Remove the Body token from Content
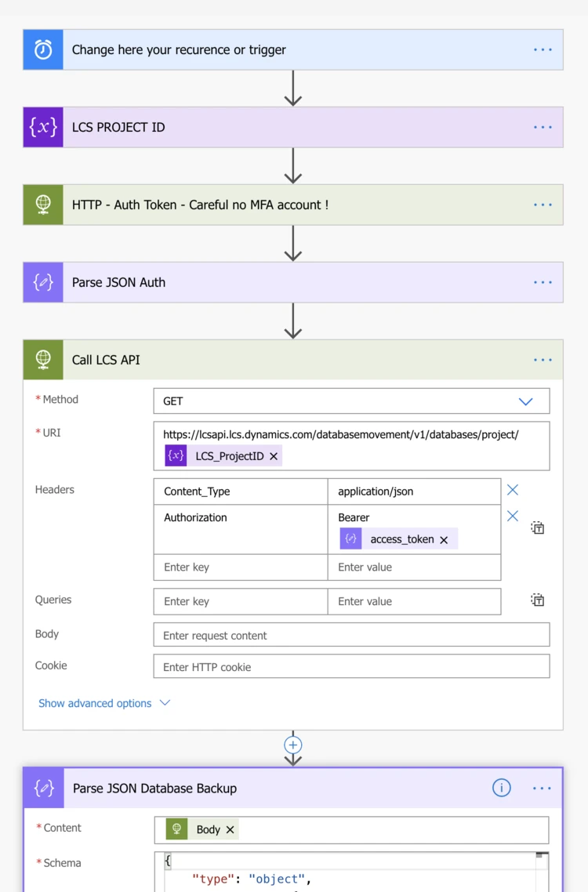 [230, 829]
